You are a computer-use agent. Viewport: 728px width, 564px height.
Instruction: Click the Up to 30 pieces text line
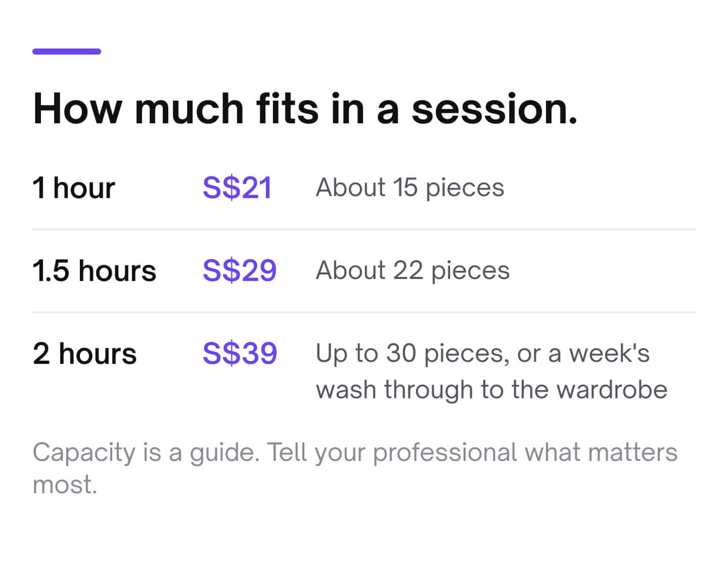[x=483, y=354]
